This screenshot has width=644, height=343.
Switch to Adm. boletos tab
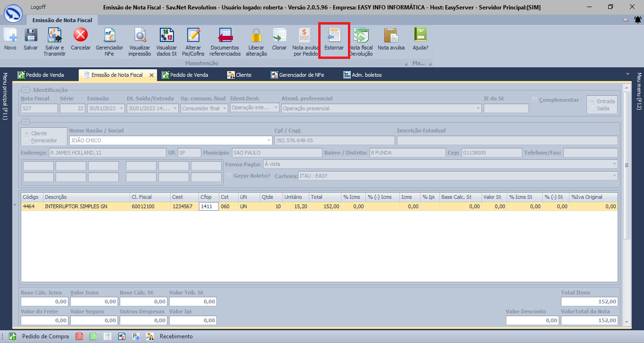click(x=363, y=74)
